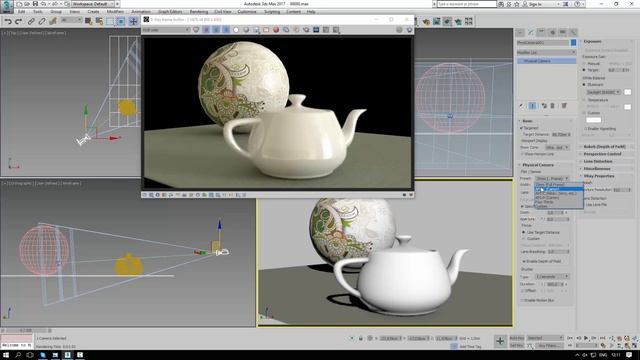
Task: Open the shutter Type dropdown
Action: tap(552, 277)
